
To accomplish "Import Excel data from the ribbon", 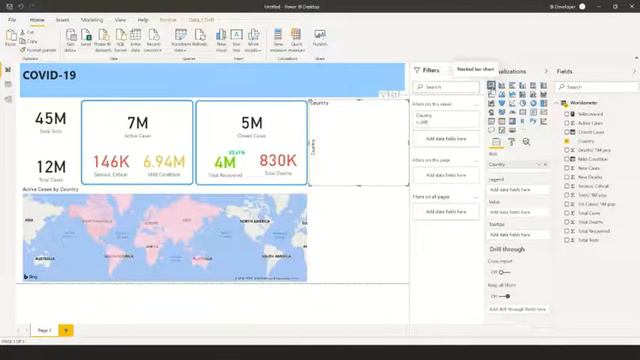I will [x=86, y=38].
